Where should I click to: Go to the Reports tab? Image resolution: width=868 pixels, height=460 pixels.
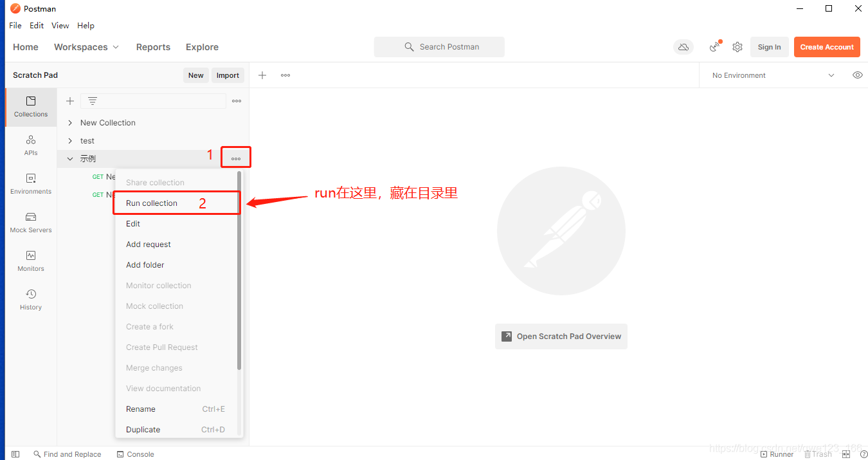(153, 47)
